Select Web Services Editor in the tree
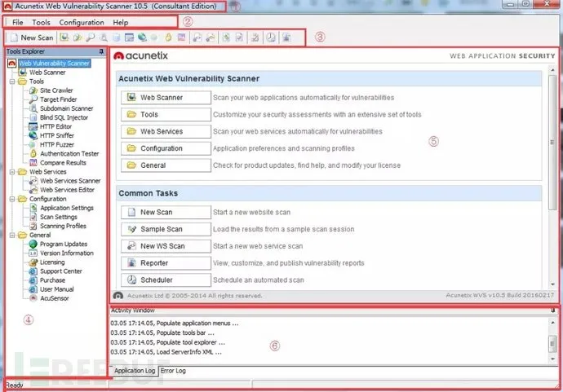The height and width of the screenshot is (392, 563). pos(67,190)
